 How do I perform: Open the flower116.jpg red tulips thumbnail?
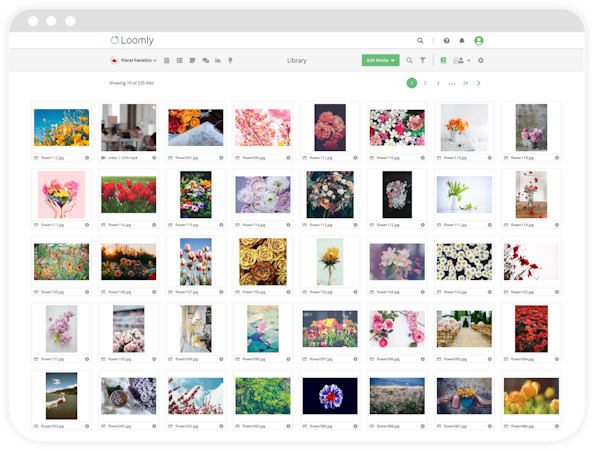(x=128, y=195)
